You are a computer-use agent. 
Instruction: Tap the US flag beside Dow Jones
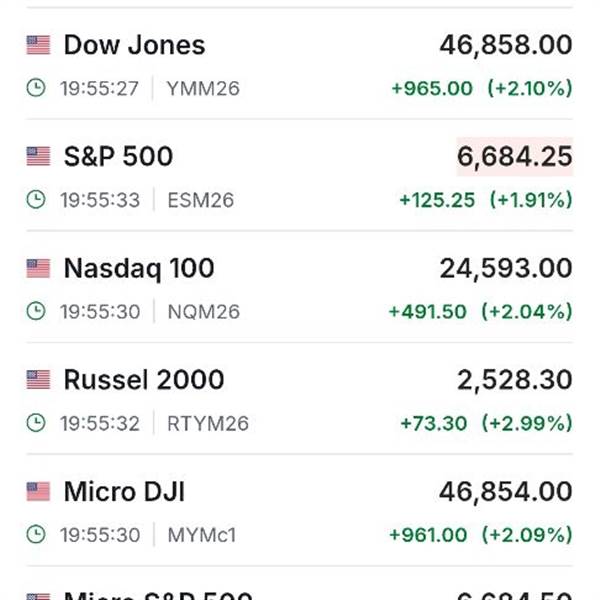[x=38, y=45]
